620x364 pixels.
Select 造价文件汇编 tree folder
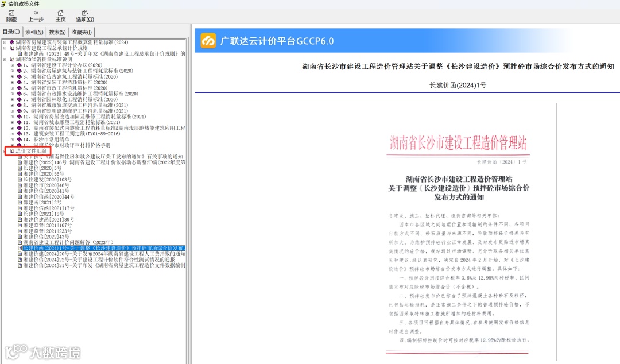click(x=31, y=151)
